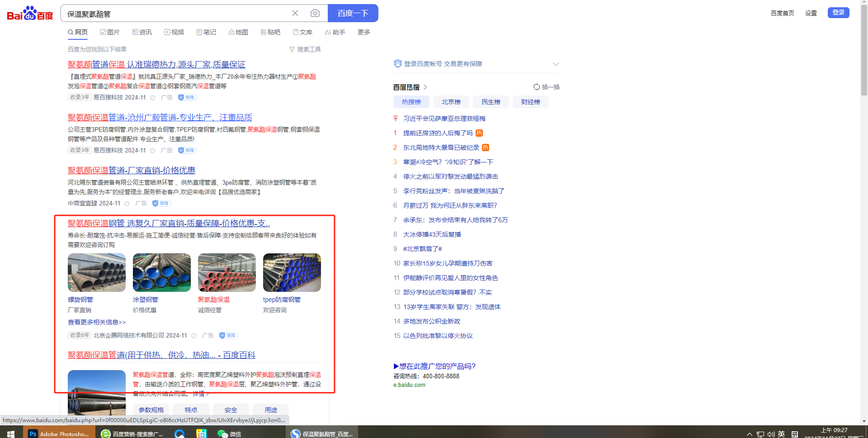Open the 地图 tab
The height and width of the screenshot is (438, 868).
238,32
